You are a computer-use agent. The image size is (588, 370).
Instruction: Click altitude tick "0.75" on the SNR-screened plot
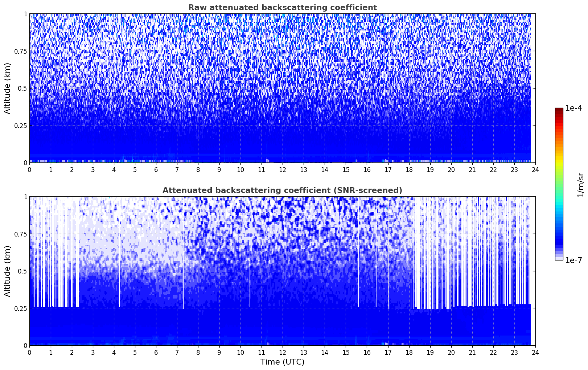click(20, 234)
